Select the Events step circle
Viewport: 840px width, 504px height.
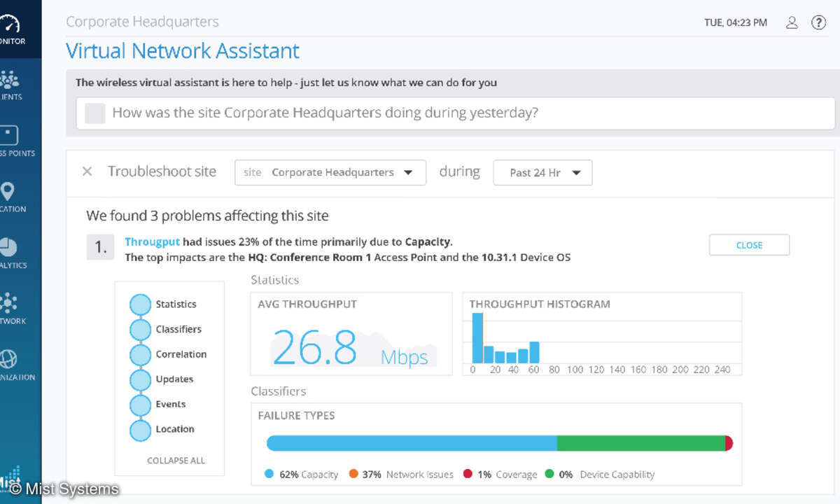(x=141, y=405)
